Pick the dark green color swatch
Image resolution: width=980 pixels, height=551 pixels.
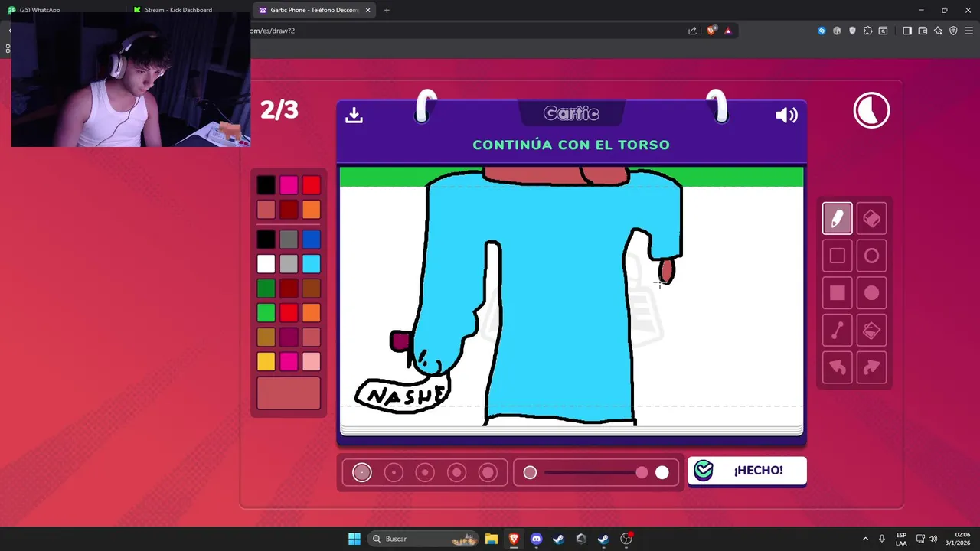click(266, 289)
